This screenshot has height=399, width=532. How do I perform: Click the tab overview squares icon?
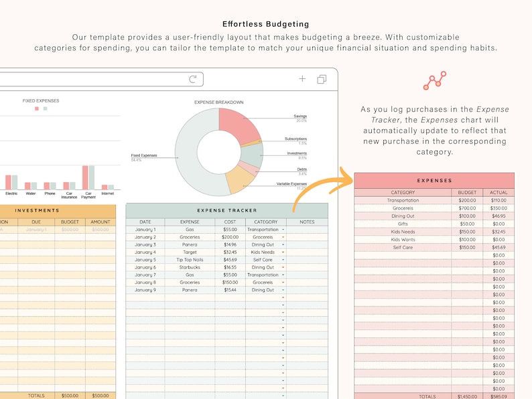pos(322,79)
